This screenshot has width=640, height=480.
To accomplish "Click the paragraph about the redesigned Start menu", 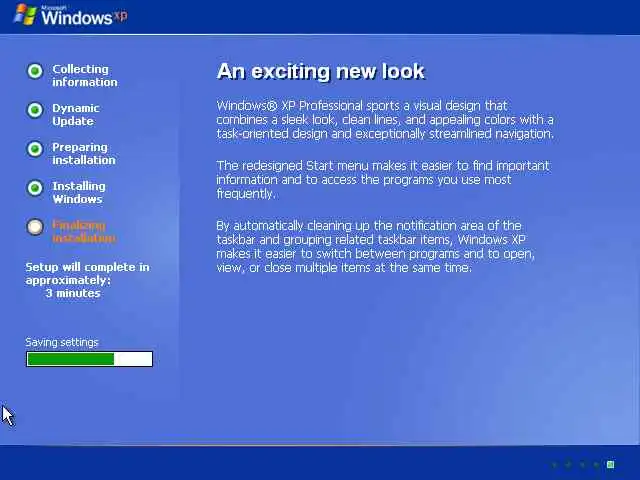I will [x=383, y=180].
